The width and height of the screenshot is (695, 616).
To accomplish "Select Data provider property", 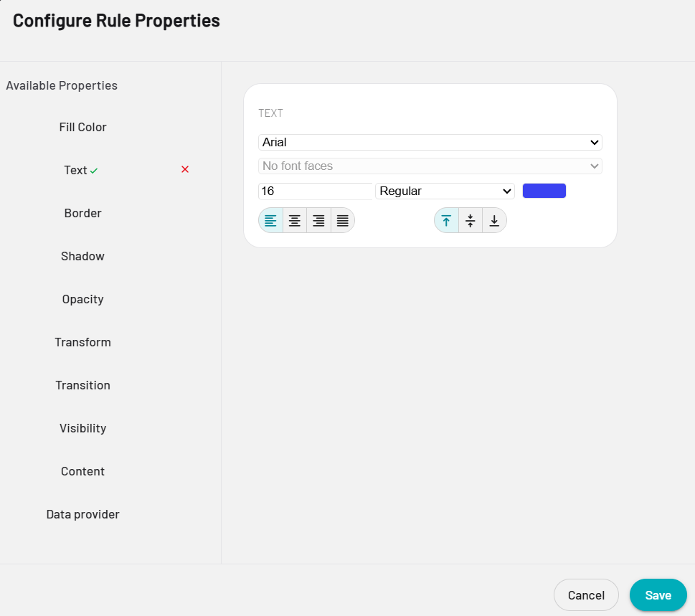I will tap(83, 514).
